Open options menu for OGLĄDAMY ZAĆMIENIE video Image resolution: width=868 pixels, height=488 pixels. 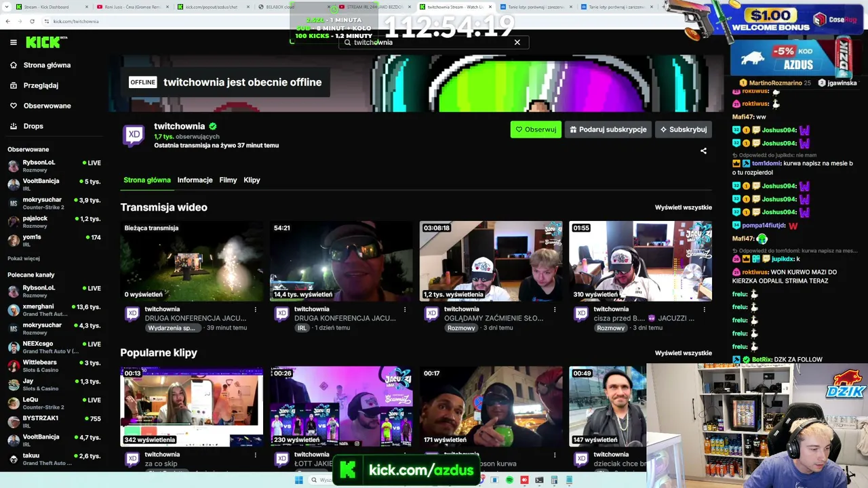click(555, 310)
